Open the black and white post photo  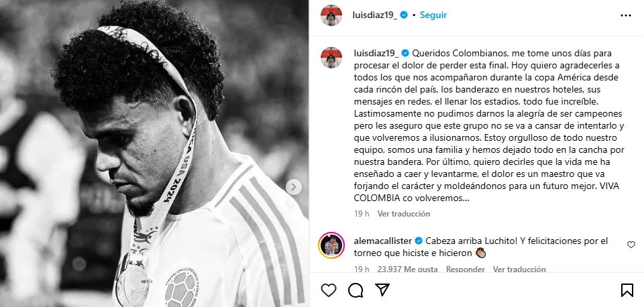click(154, 153)
